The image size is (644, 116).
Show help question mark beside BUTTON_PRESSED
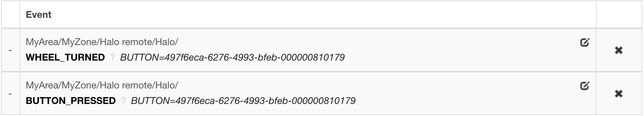point(123,101)
